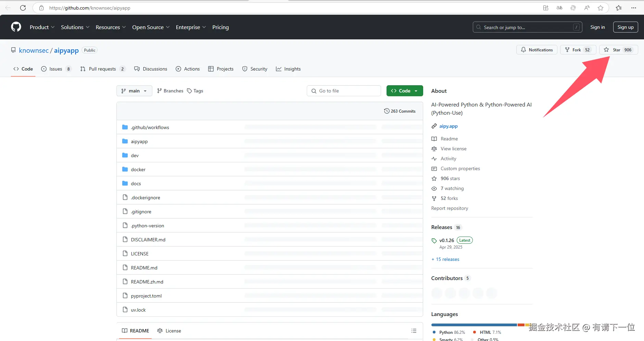This screenshot has width=644, height=341.
Task: View the Branches link
Action: click(170, 91)
